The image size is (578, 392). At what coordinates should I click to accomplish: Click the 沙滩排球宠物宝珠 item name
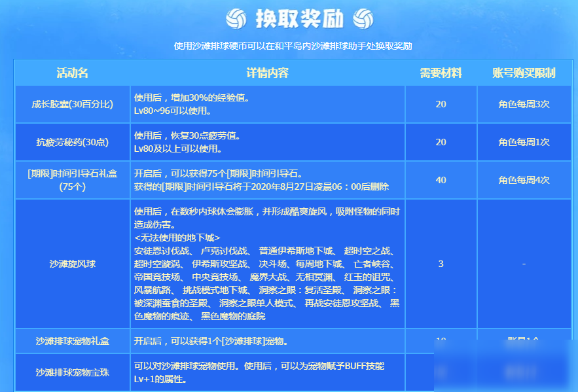(72, 372)
